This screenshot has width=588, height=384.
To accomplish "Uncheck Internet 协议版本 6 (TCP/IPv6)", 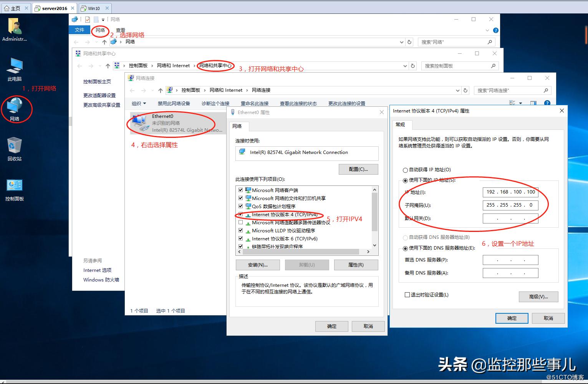I will [x=241, y=238].
